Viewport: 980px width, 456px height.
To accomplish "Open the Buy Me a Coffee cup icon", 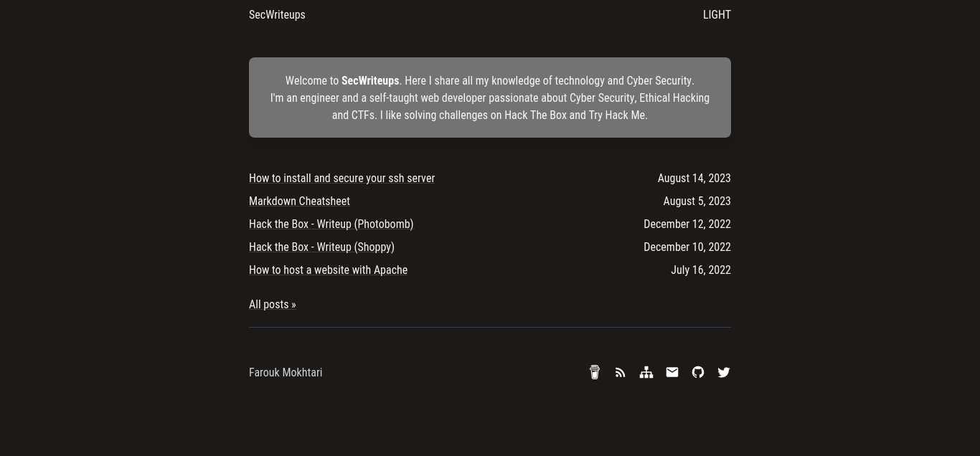I will click(x=595, y=372).
